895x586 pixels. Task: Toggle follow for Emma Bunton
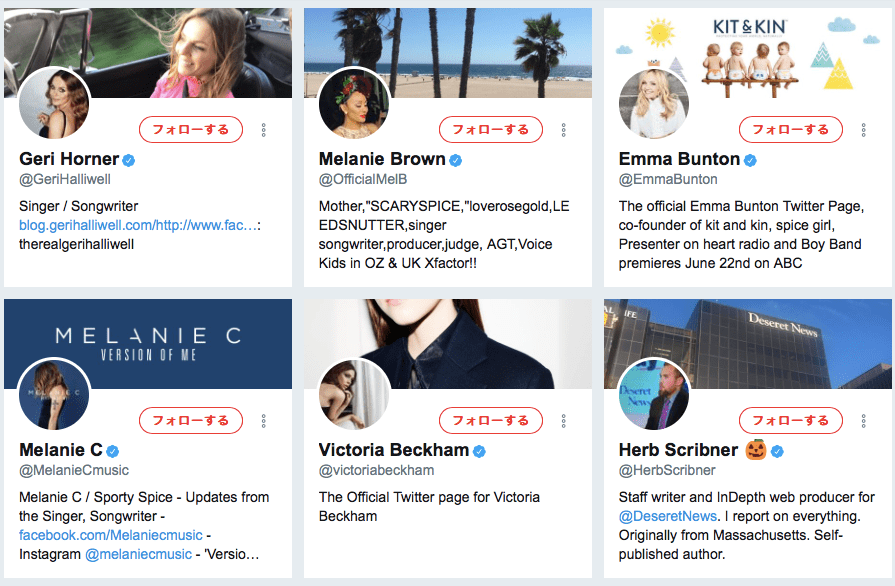[x=791, y=129]
